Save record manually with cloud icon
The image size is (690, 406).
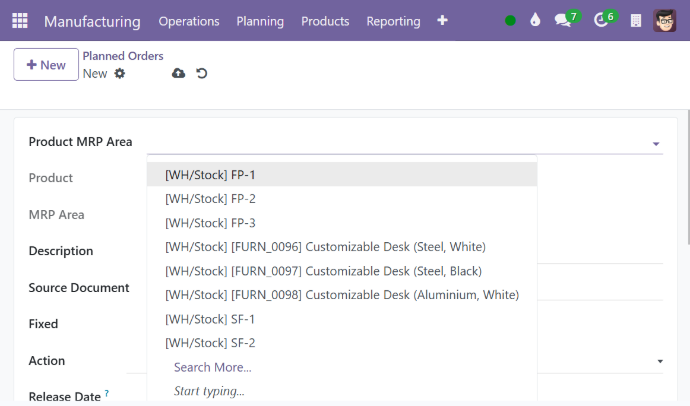pos(179,73)
